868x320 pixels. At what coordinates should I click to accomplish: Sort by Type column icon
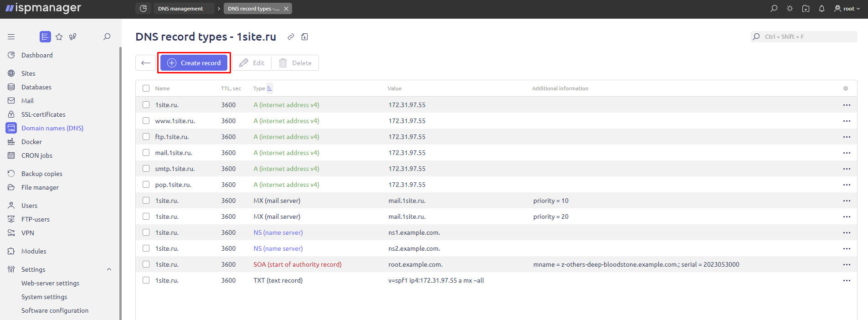(269, 88)
